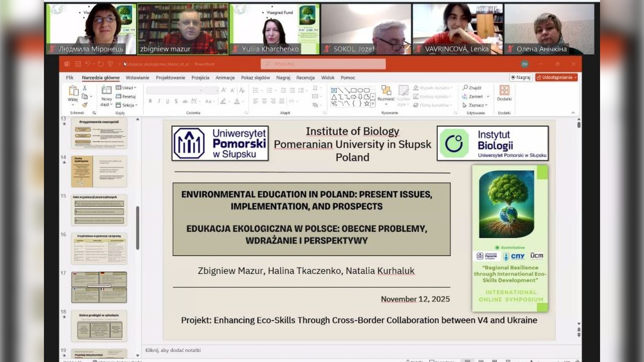Viewport: 644px width, 362px height.
Task: Toggle italic formatting
Action: coord(159,101)
